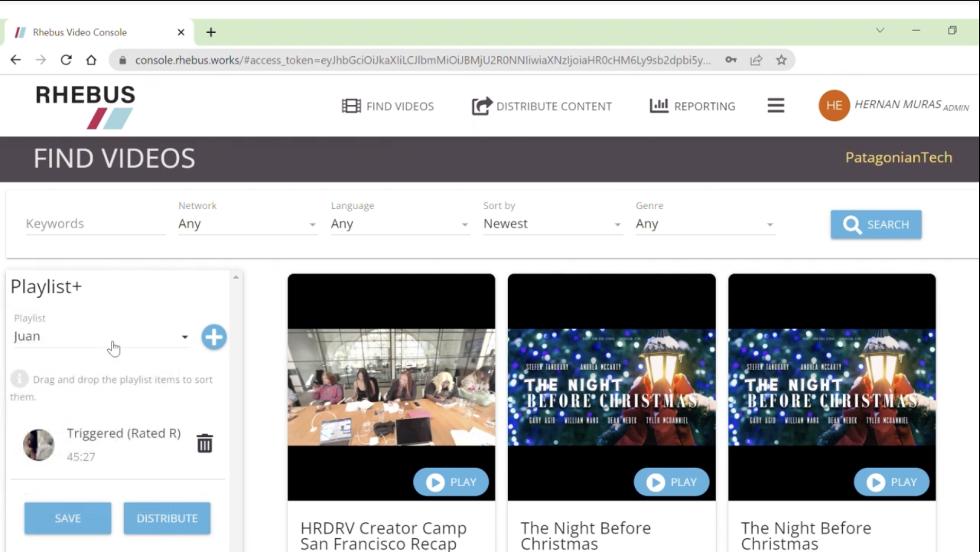
Task: Open the HRDRV Creator Camp thumbnail image
Action: tap(391, 387)
